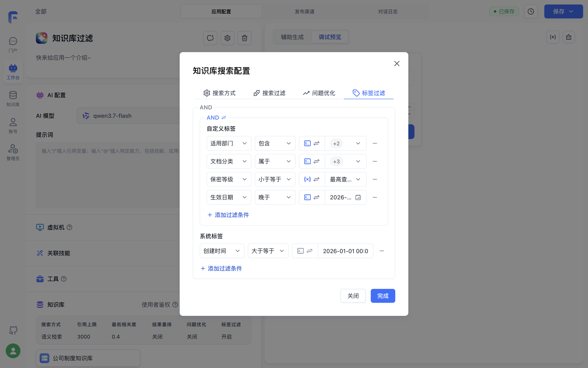Image resolution: width=588 pixels, height=368 pixels.
Task: Toggle input type switch in 适用部门 row
Action: point(312,143)
